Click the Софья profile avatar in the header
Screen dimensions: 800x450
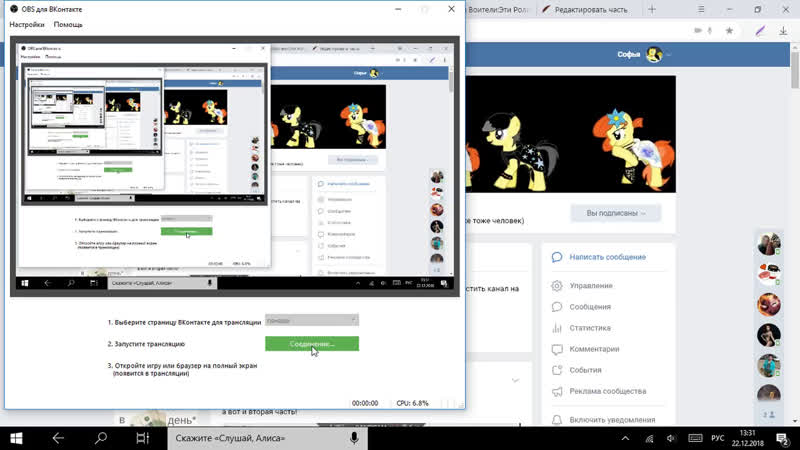(654, 54)
